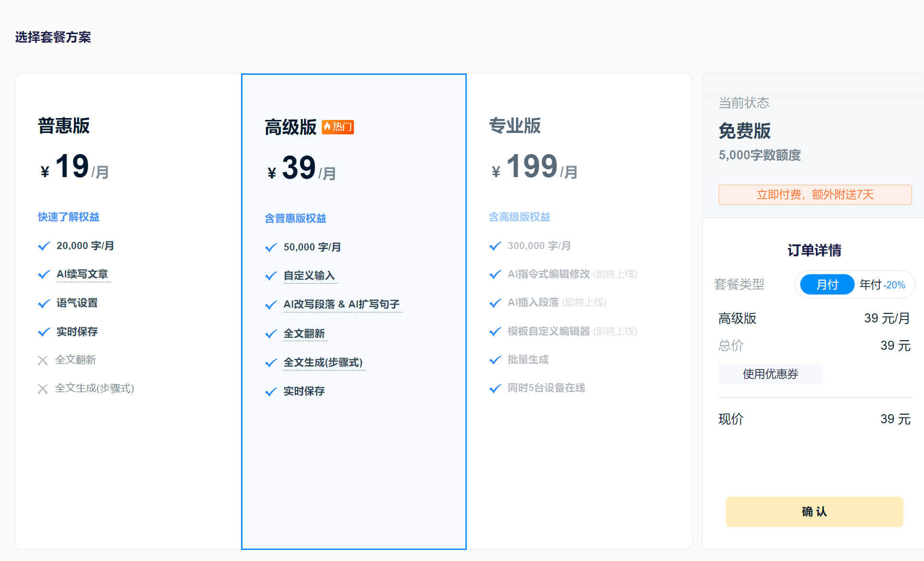This screenshot has height=561, width=924.
Task: Click the X icon beside 全文翻新
Action: (x=43, y=360)
